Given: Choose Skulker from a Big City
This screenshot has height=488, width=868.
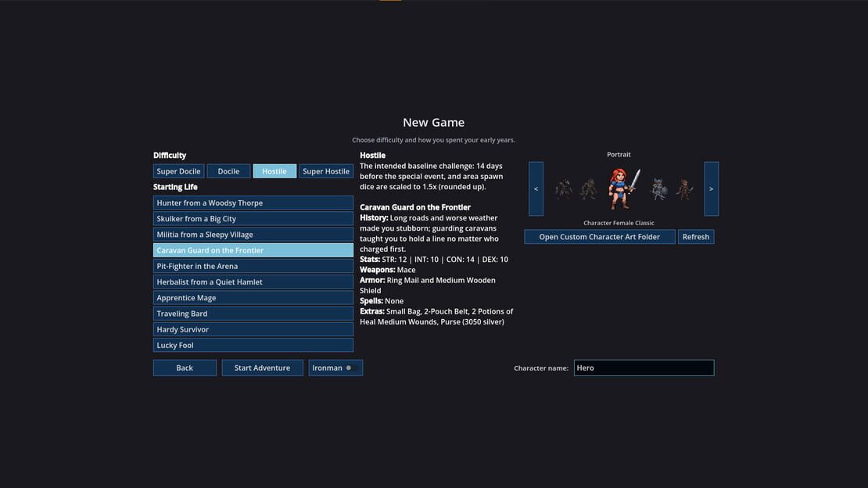Looking at the screenshot, I should click(253, 219).
